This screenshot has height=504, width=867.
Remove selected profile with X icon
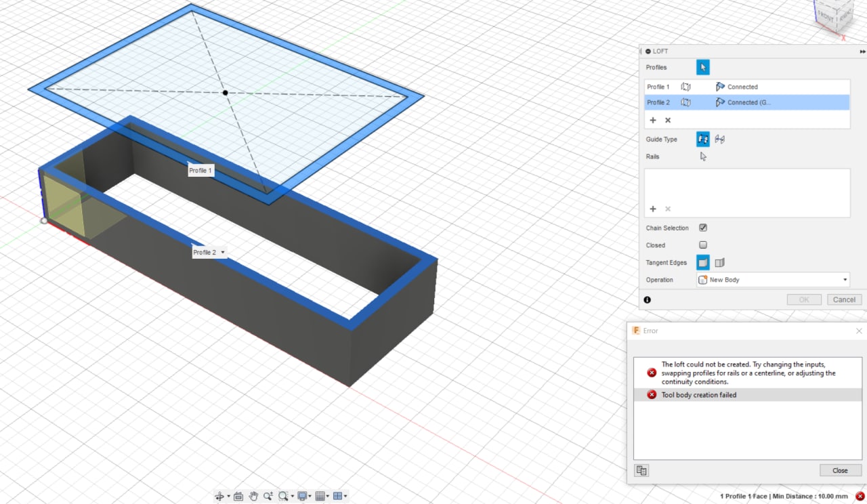tap(668, 120)
